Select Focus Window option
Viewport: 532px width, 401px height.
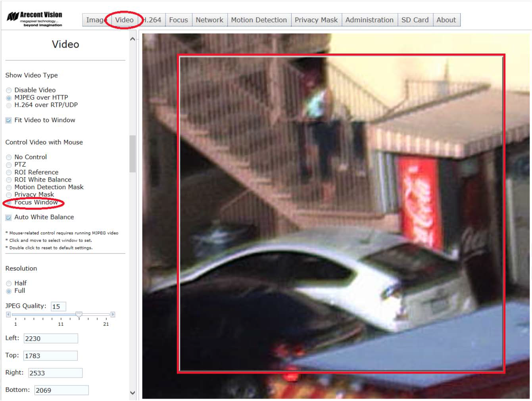coord(9,202)
